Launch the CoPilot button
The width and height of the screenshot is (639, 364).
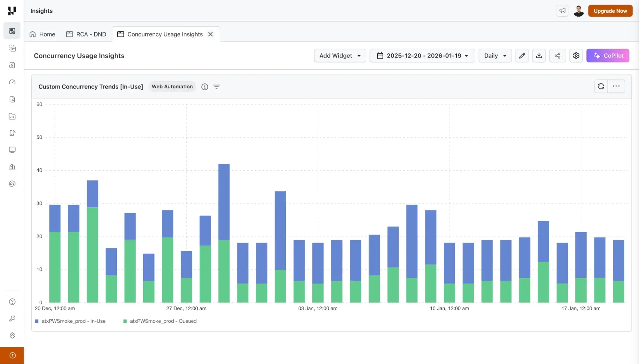[608, 56]
